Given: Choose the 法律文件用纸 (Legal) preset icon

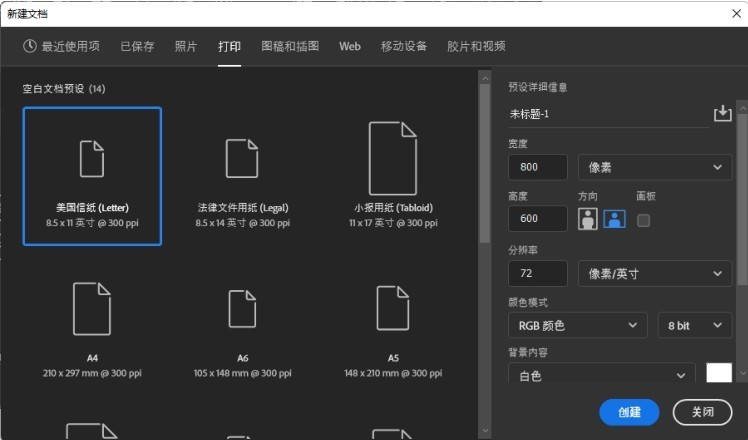Looking at the screenshot, I should (x=242, y=159).
